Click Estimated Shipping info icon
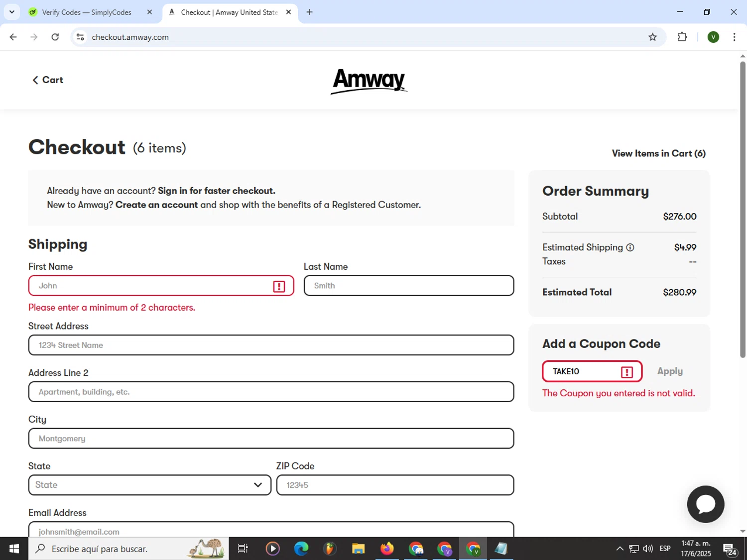This screenshot has width=747, height=560. click(x=630, y=247)
